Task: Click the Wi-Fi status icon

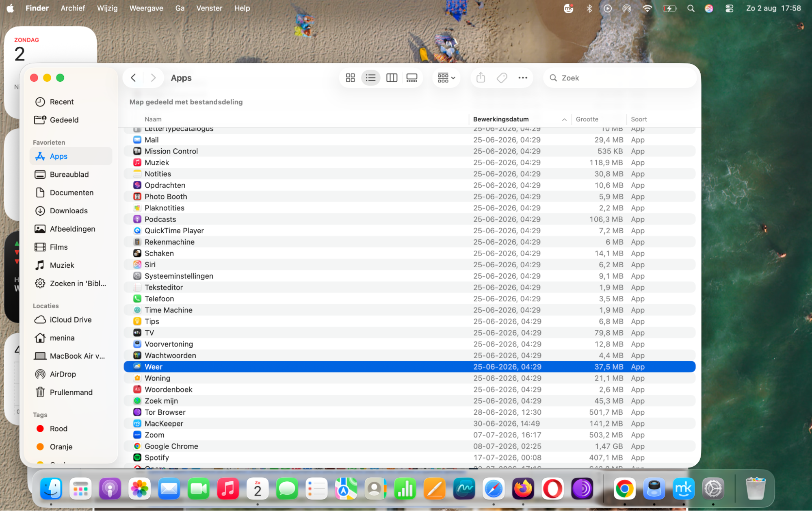Action: [x=647, y=8]
